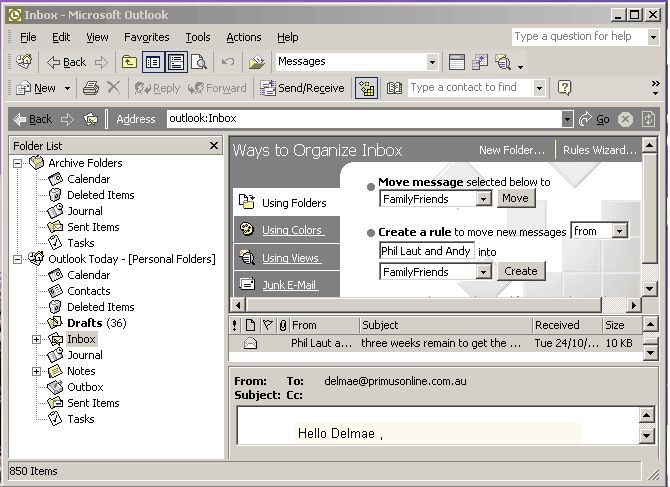Click the Undo arrow icon

(x=228, y=62)
